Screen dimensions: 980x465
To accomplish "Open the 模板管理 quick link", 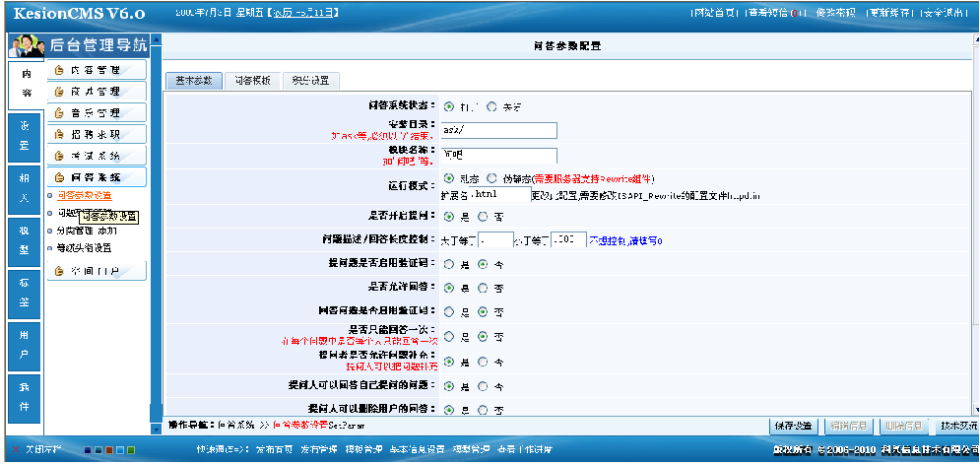I will 363,449.
